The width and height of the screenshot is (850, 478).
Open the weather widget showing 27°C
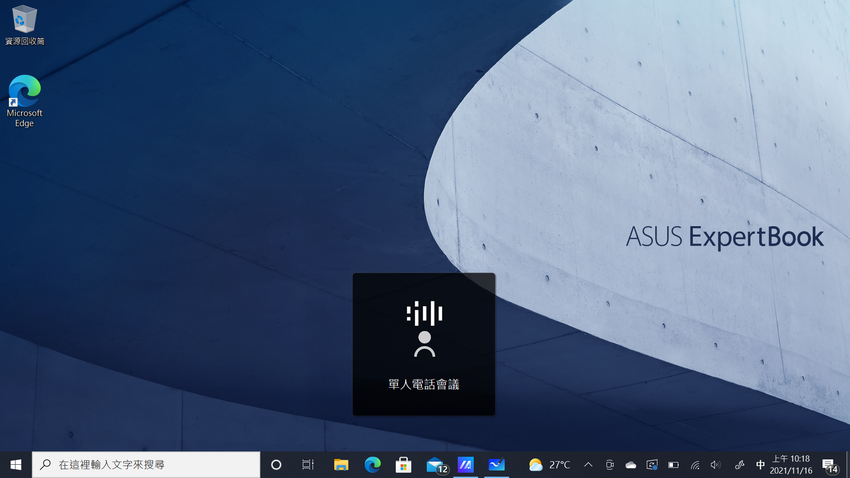549,464
